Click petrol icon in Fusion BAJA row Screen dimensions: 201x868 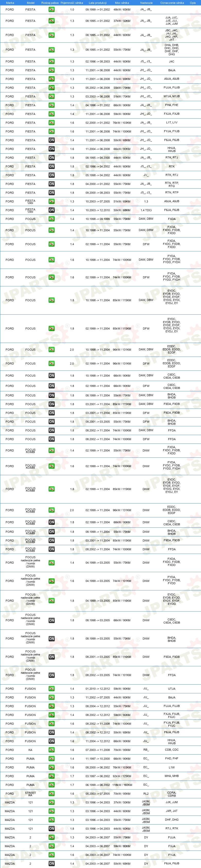coord(51,697)
